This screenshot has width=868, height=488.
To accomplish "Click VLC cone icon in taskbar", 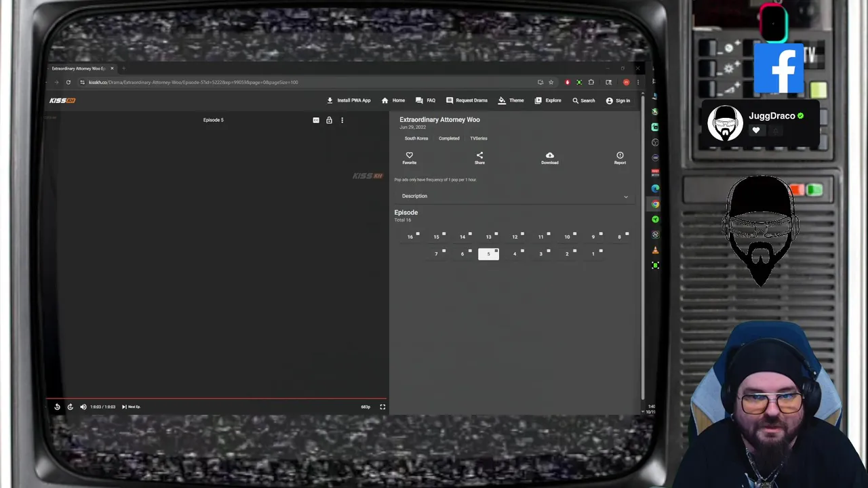I will click(655, 250).
